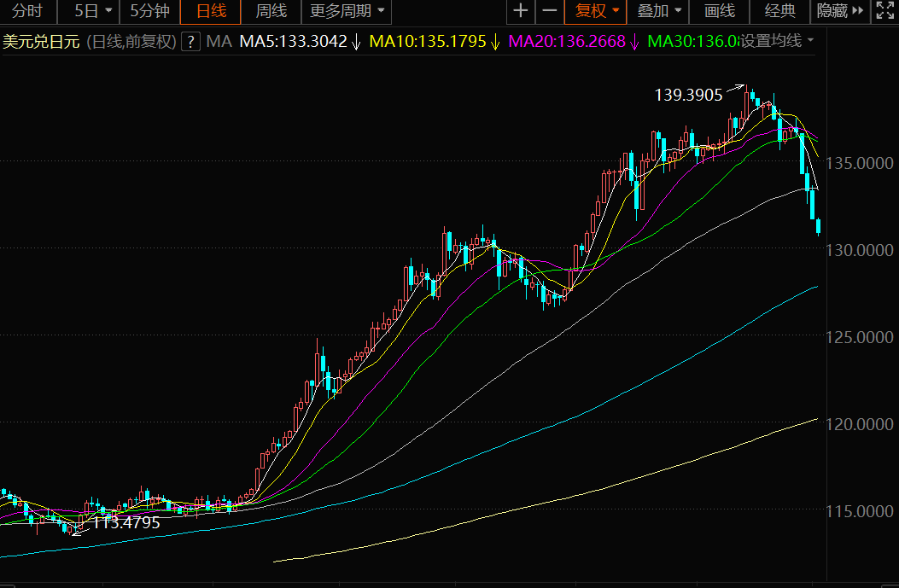The image size is (899, 588).
Task: Click the 120.0000 price axis label
Action: tap(860, 424)
